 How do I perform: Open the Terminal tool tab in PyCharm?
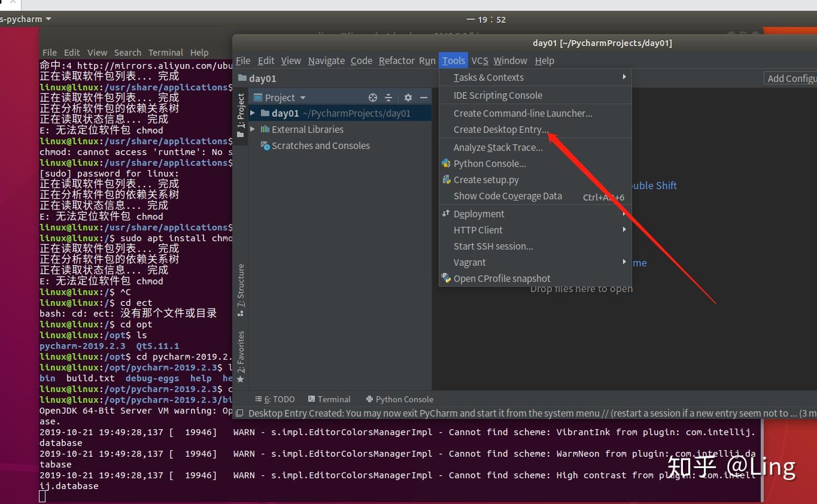point(329,399)
